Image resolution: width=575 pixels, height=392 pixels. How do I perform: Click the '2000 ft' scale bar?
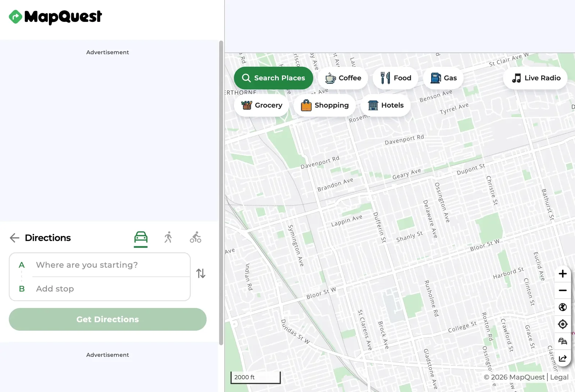point(256,377)
